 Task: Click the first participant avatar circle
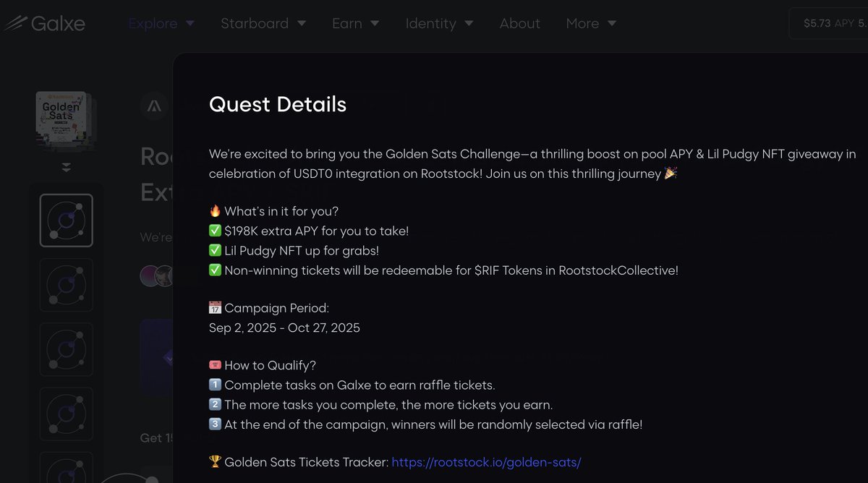tap(150, 275)
